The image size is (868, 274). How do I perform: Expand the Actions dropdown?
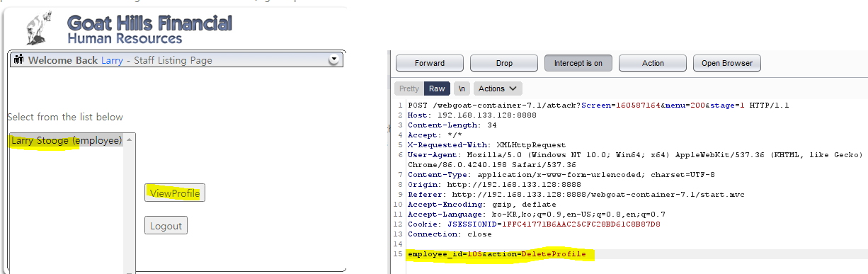click(497, 89)
